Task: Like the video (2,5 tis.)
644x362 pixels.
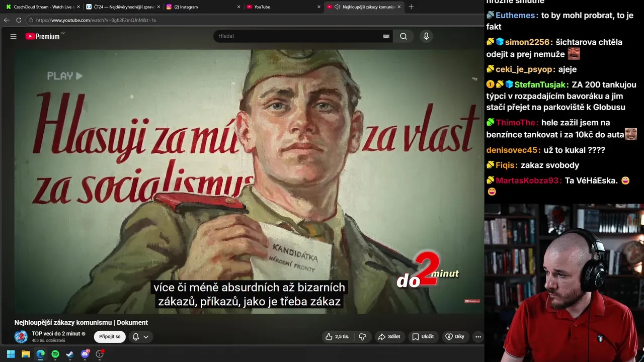Action: point(338,337)
